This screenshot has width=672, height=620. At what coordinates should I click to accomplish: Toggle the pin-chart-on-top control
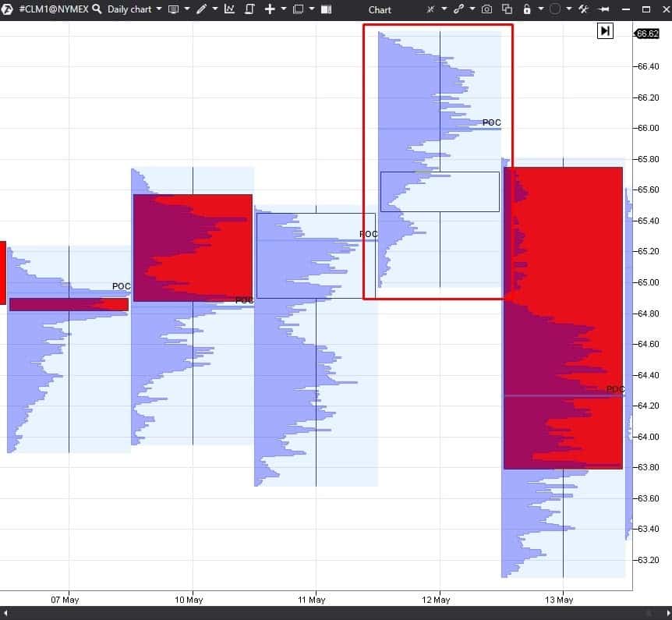604,9
